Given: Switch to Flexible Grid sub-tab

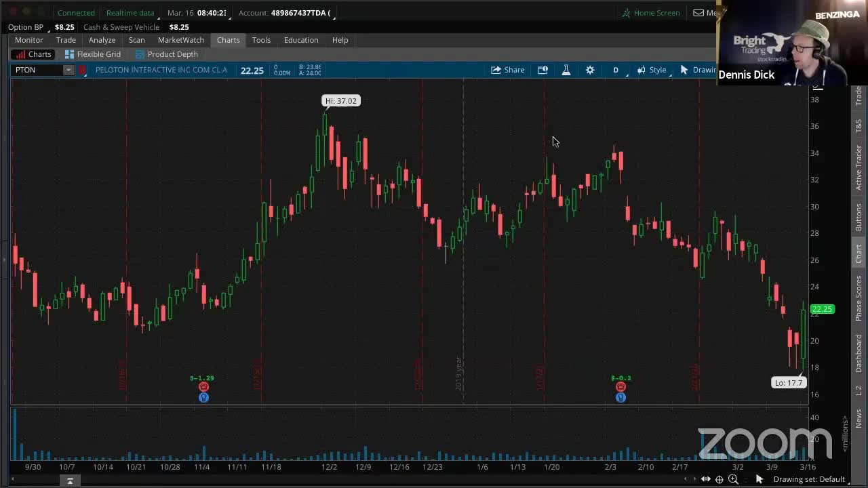Looking at the screenshot, I should point(93,54).
